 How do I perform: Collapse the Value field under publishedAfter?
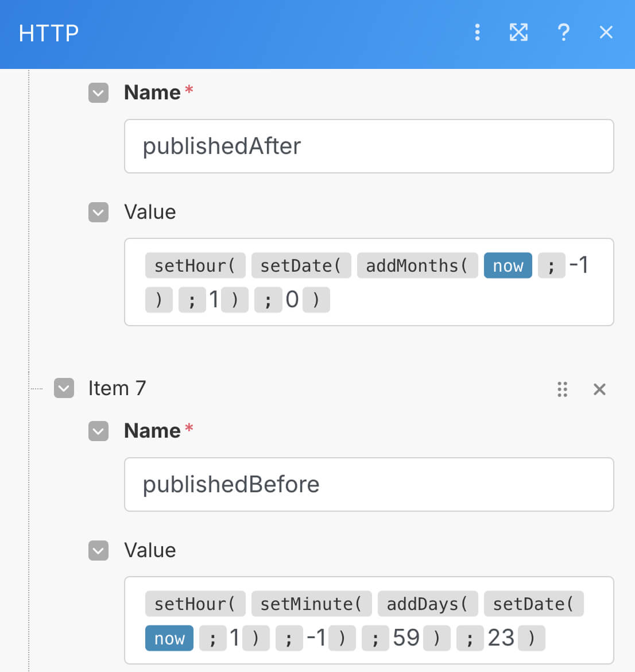point(99,212)
